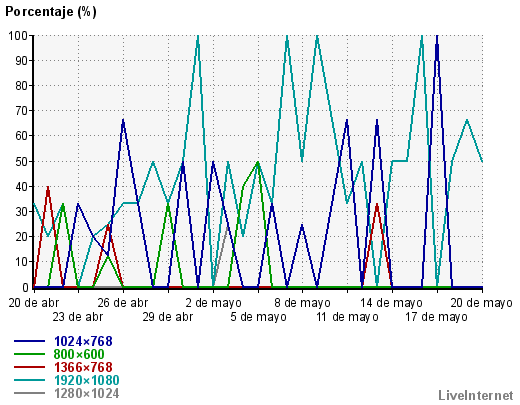This screenshot has height=405, width=520.
Task: Select the 1366×768 legend entry
Action: pyautogui.click(x=83, y=367)
